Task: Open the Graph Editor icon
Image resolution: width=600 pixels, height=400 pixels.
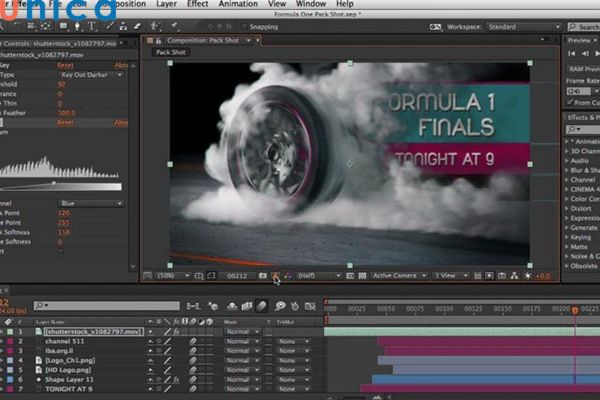Action: [310, 306]
